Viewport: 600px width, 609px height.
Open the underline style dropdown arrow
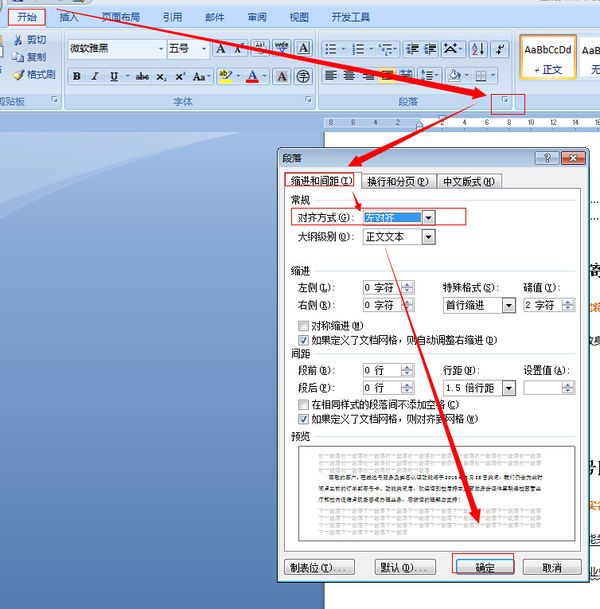point(127,76)
